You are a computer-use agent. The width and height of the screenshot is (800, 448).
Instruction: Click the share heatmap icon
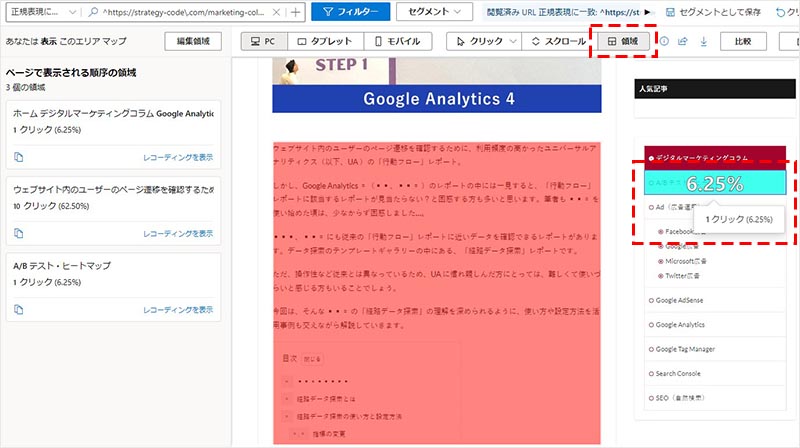click(683, 42)
